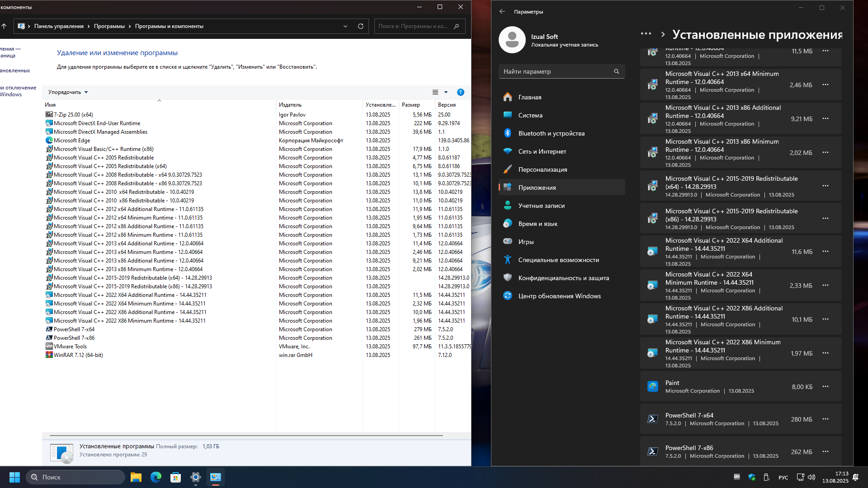Click Paint app icon in installed apps
The height and width of the screenshot is (488, 868).
pyautogui.click(x=652, y=386)
